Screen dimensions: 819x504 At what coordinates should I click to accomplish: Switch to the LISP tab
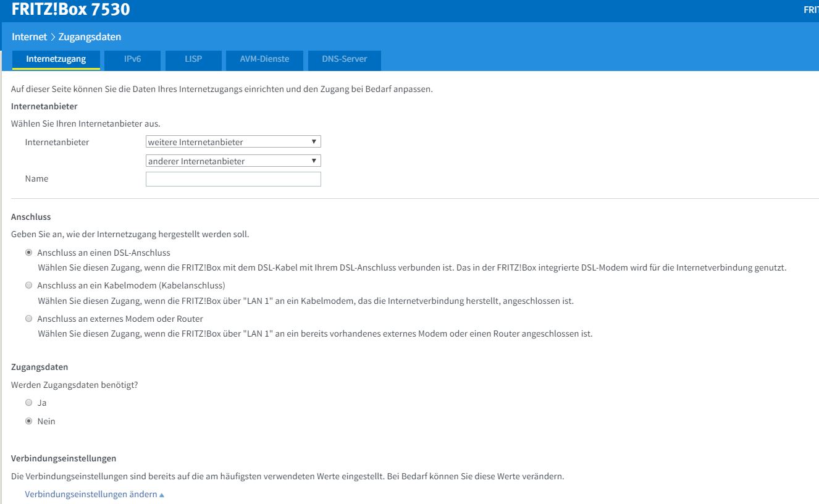(x=193, y=60)
